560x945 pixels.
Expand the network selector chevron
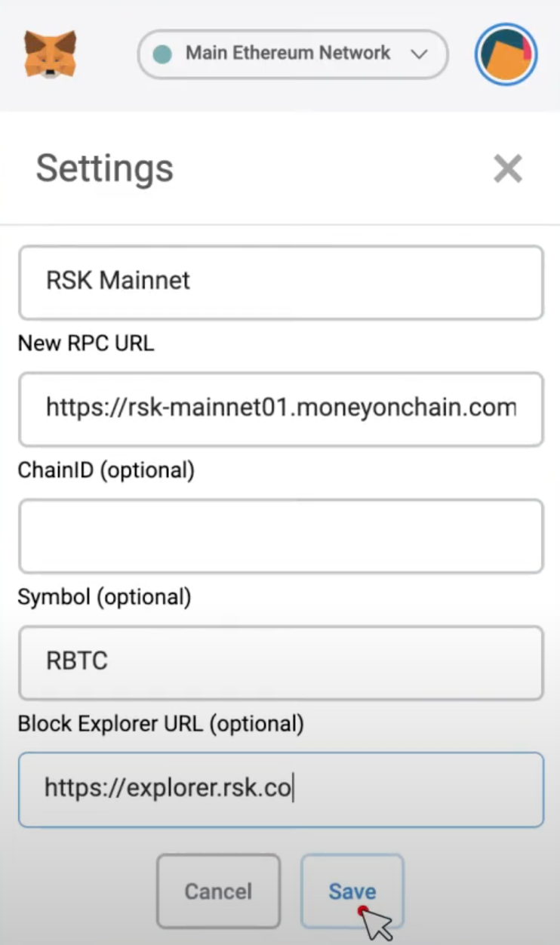419,54
